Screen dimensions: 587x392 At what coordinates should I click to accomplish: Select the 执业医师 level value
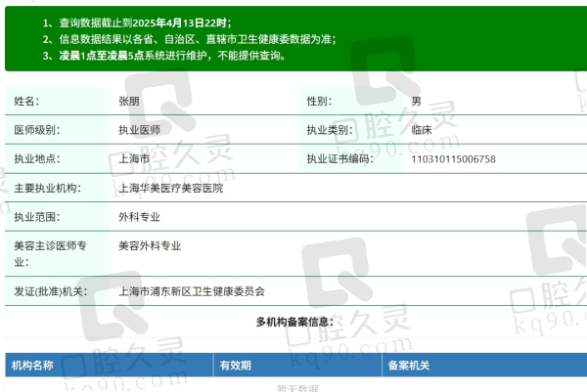click(139, 130)
